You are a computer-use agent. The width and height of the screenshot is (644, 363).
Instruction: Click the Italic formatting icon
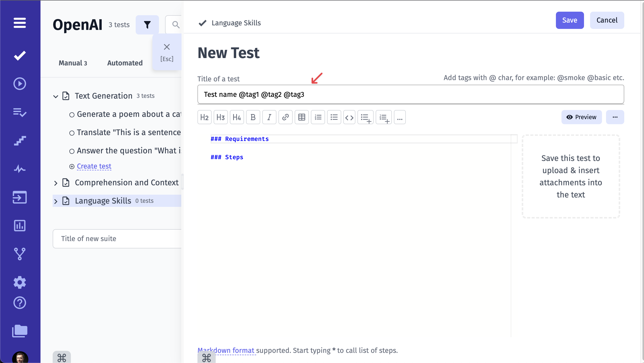coord(269,117)
